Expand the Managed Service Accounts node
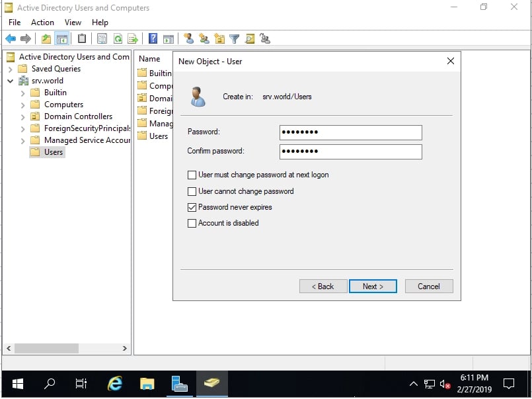Viewport: 532px width, 399px height. (x=22, y=140)
